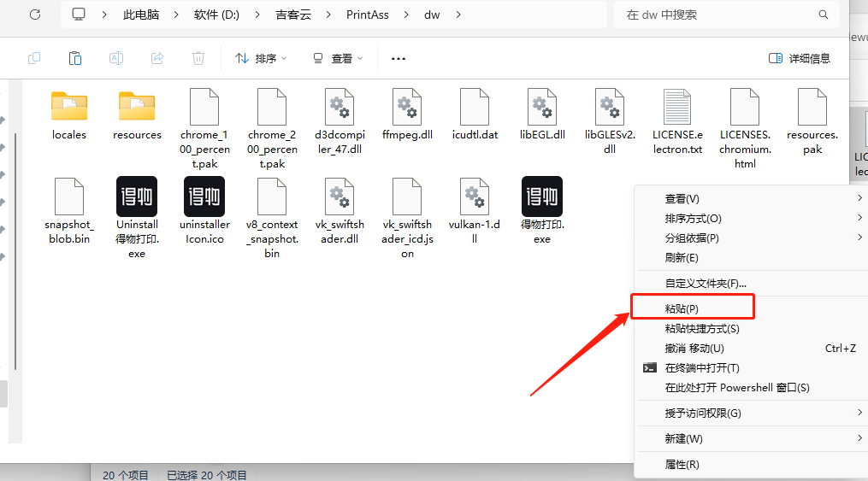Click the search magnifier icon
The height and width of the screenshot is (481, 868).
(x=824, y=15)
